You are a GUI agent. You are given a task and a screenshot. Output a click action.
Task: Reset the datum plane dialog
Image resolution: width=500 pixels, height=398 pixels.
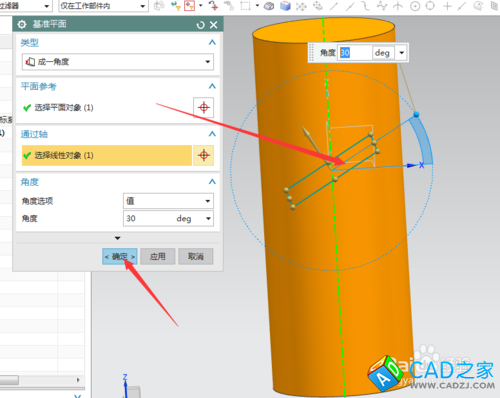pyautogui.click(x=200, y=25)
